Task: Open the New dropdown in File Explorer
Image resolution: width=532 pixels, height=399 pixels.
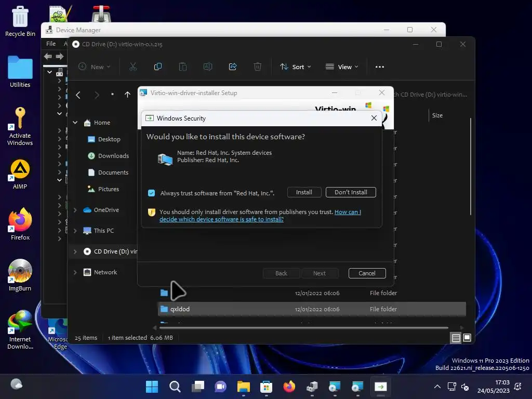Action: pyautogui.click(x=95, y=67)
